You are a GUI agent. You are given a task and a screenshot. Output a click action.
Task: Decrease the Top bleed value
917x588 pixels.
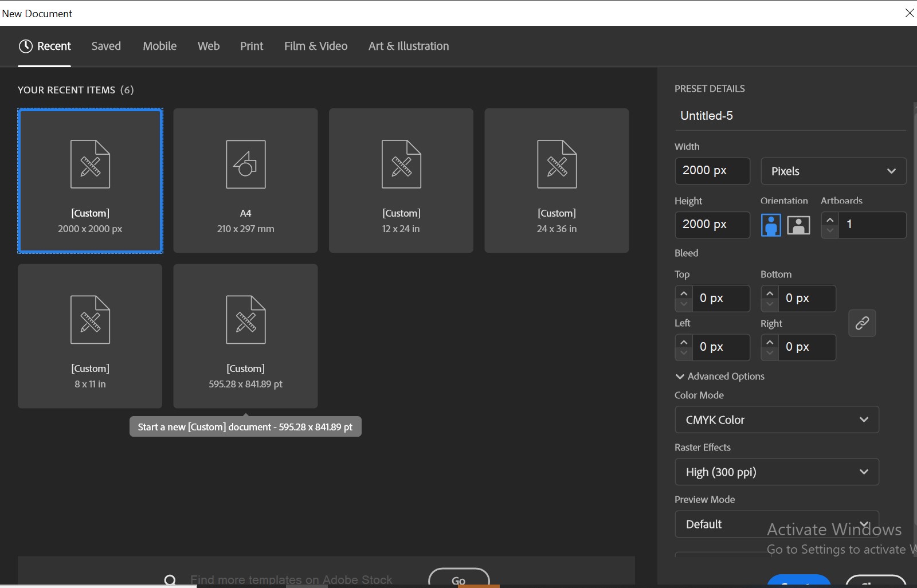click(x=684, y=304)
